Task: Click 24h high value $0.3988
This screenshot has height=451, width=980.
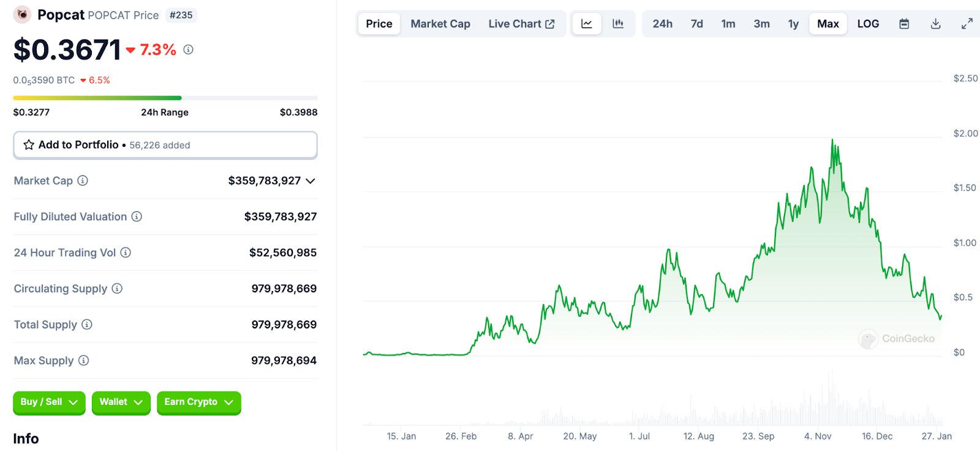Action: click(298, 112)
